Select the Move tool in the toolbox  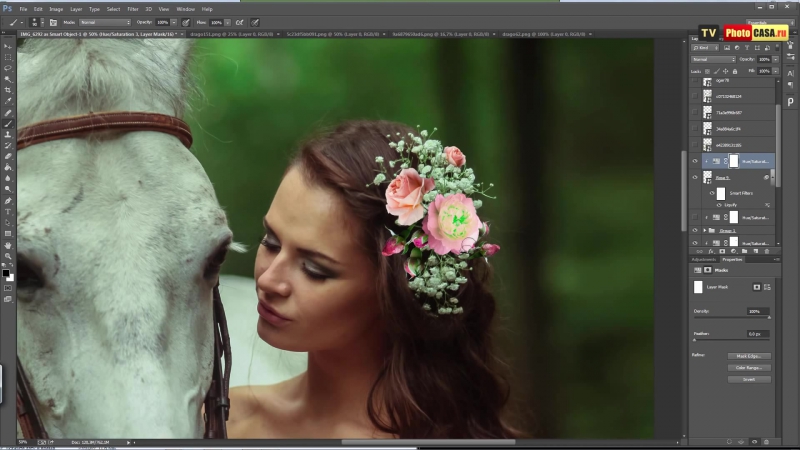click(x=8, y=46)
